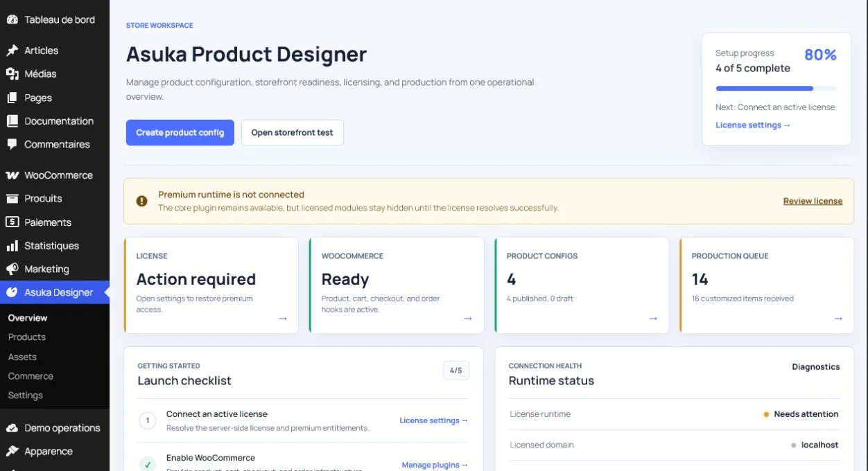Click the '4 published, 0 draft' text
This screenshot has height=471, width=868.
point(540,299)
